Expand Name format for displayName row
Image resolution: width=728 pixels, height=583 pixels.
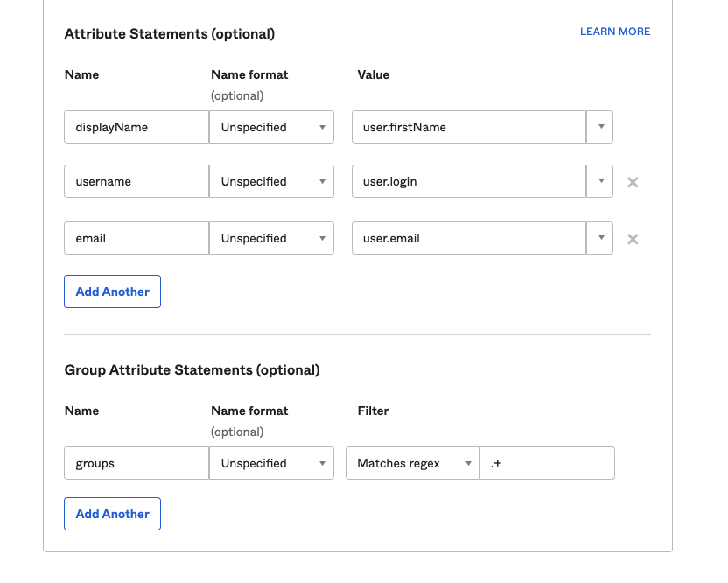point(271,127)
